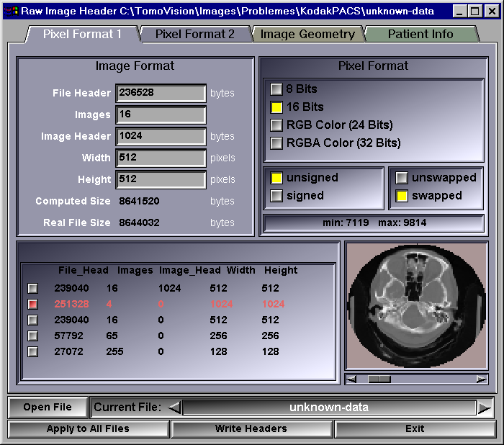Viewport: 504px width, 445px height.
Task: Click the red 251328 file head value
Action: point(71,304)
